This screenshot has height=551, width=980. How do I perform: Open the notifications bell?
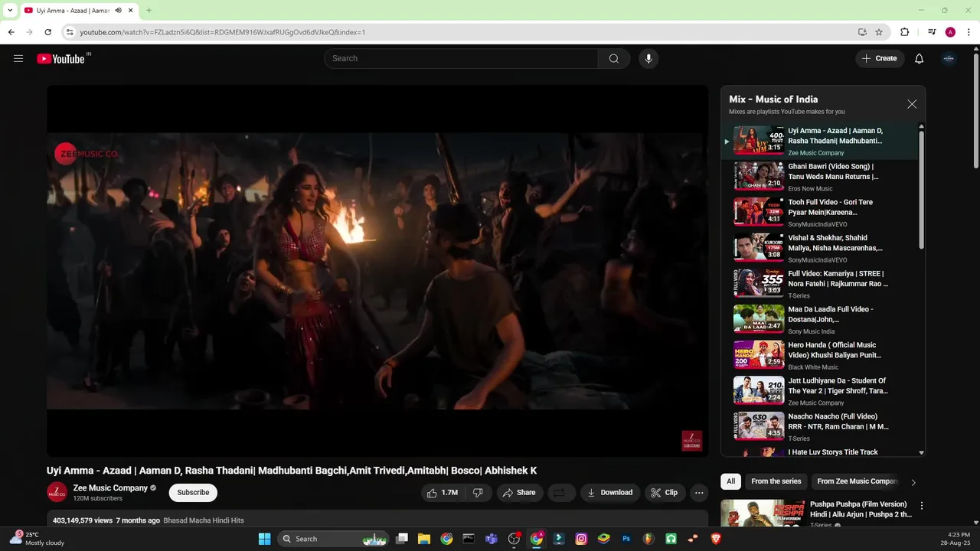pos(920,58)
